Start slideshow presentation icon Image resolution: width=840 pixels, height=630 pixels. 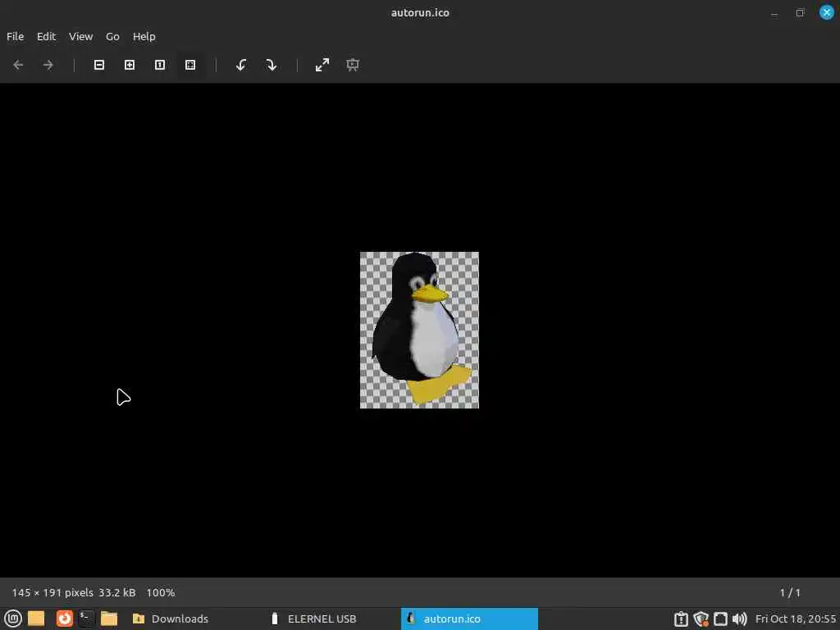[353, 65]
